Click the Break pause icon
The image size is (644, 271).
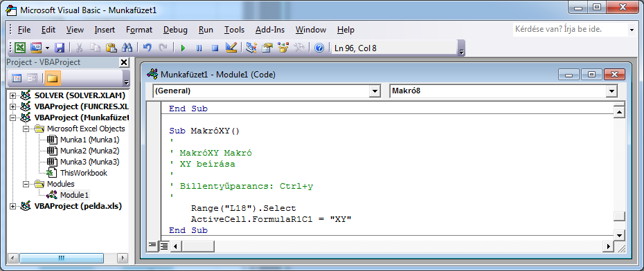click(199, 48)
